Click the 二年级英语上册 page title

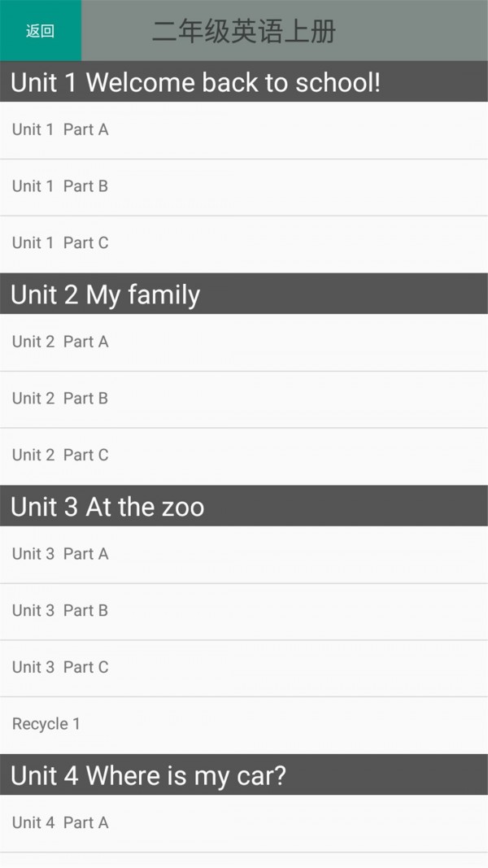(244, 32)
